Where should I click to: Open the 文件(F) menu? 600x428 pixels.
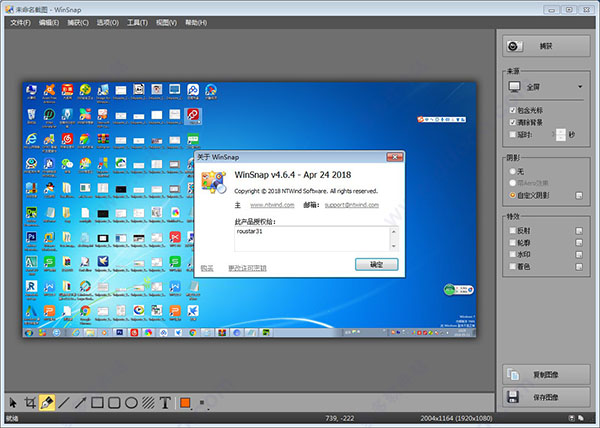(20, 23)
